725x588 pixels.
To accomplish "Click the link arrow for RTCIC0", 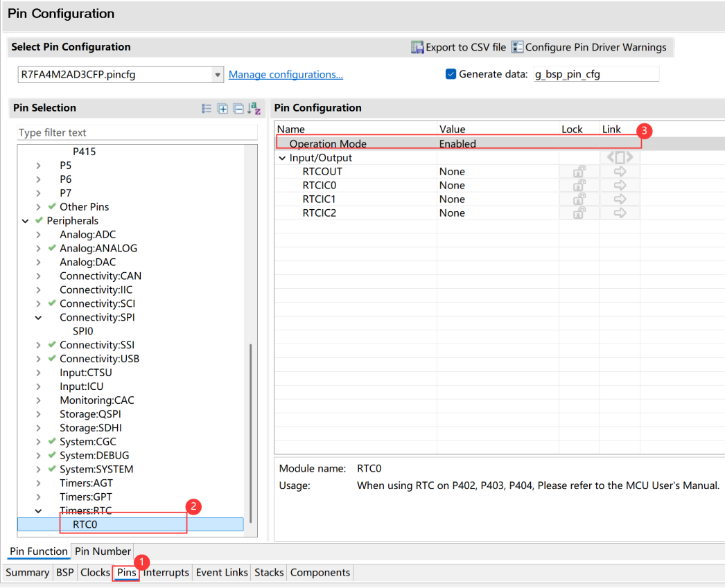I will click(620, 185).
